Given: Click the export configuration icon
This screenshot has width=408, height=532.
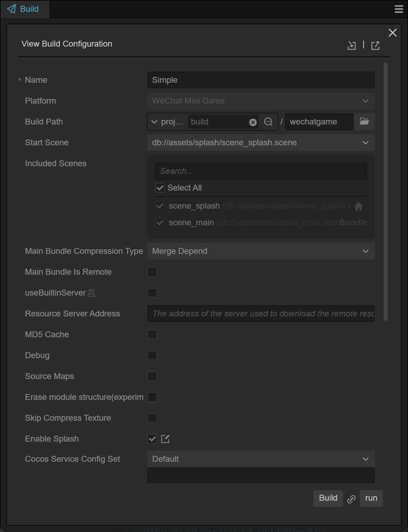Looking at the screenshot, I should (x=375, y=45).
